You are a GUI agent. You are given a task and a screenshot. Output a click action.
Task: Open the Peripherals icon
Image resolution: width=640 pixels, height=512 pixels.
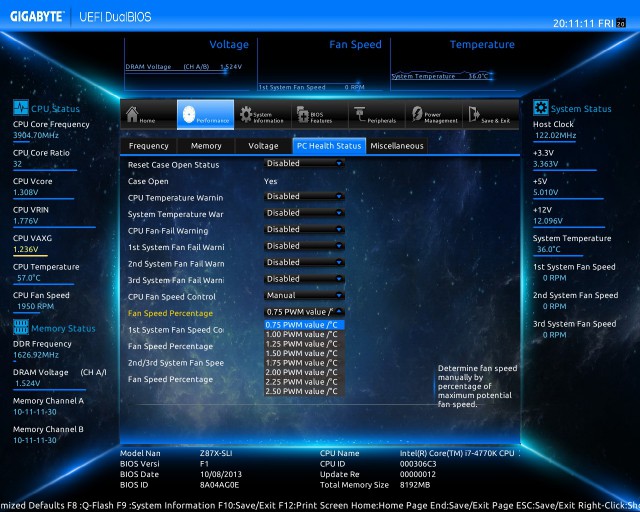pos(360,114)
